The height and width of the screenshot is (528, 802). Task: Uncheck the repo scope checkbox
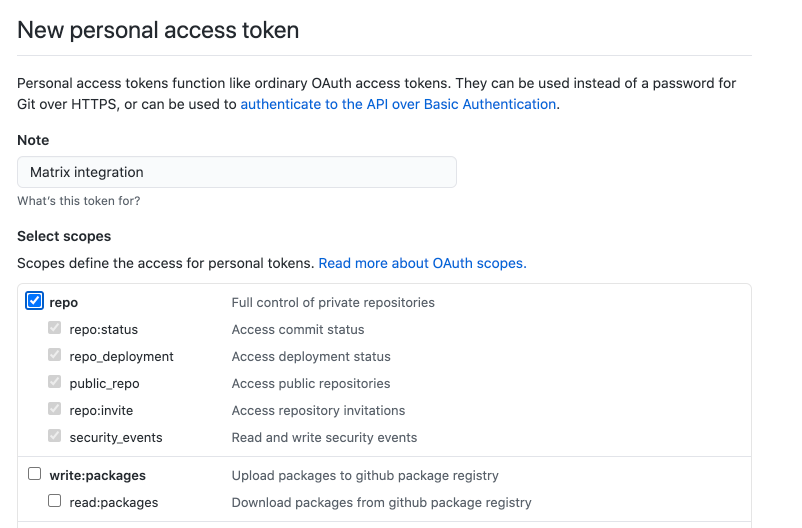point(34,301)
